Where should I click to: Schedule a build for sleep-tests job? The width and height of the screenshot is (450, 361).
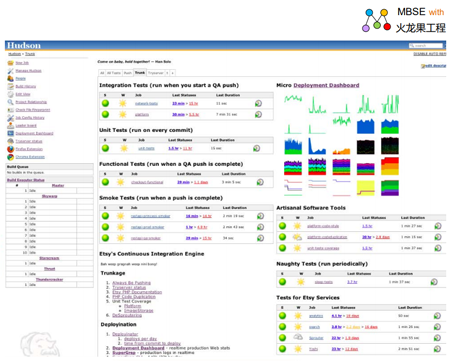click(434, 282)
